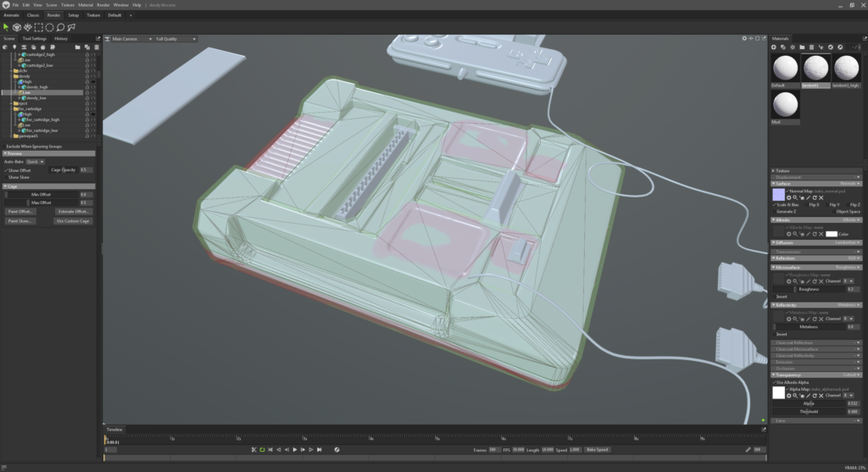Image resolution: width=868 pixels, height=472 pixels.
Task: Delete the selected scene item with the trash icon
Action: (97, 47)
